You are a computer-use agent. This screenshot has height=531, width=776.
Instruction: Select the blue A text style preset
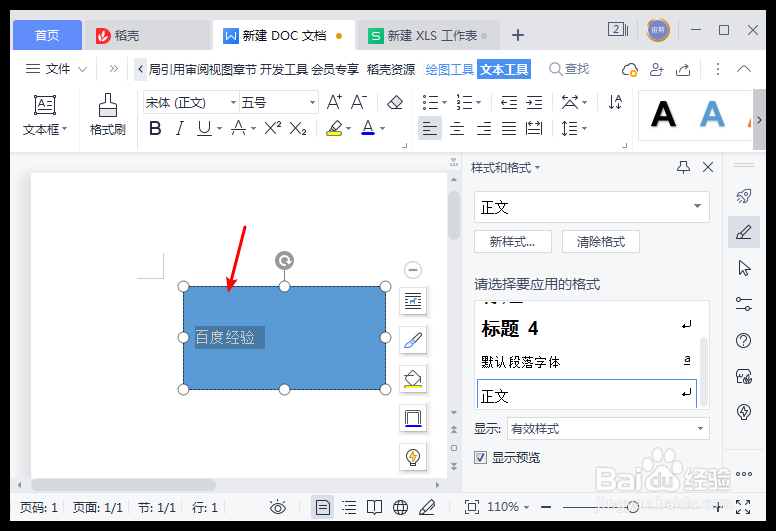point(712,114)
